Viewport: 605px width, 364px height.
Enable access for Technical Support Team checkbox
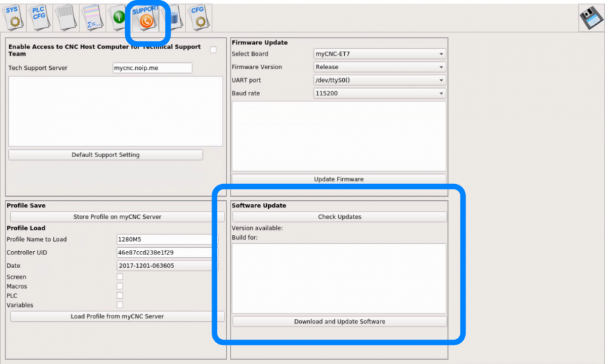[x=213, y=50]
